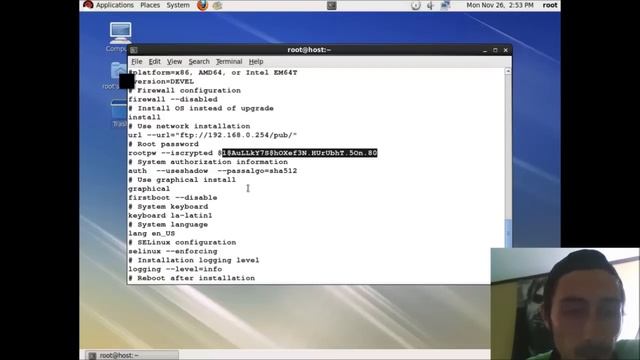
Task: Select the Computer desktop icon
Action: pos(120,37)
